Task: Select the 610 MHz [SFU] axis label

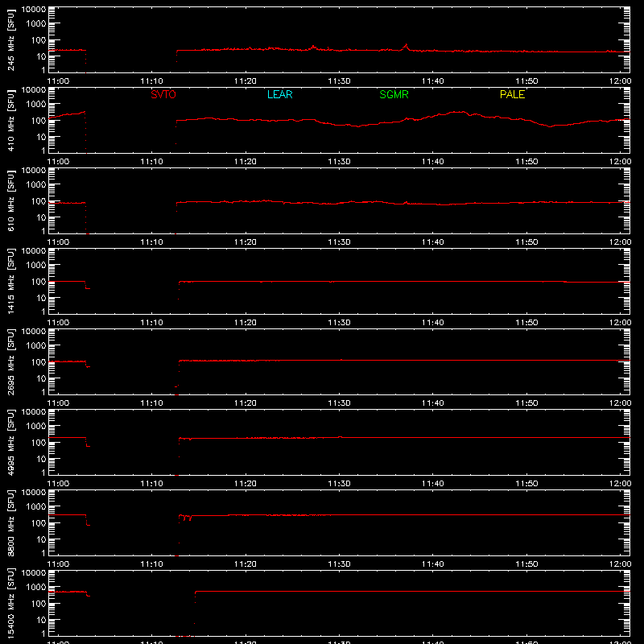Action: 10,200
